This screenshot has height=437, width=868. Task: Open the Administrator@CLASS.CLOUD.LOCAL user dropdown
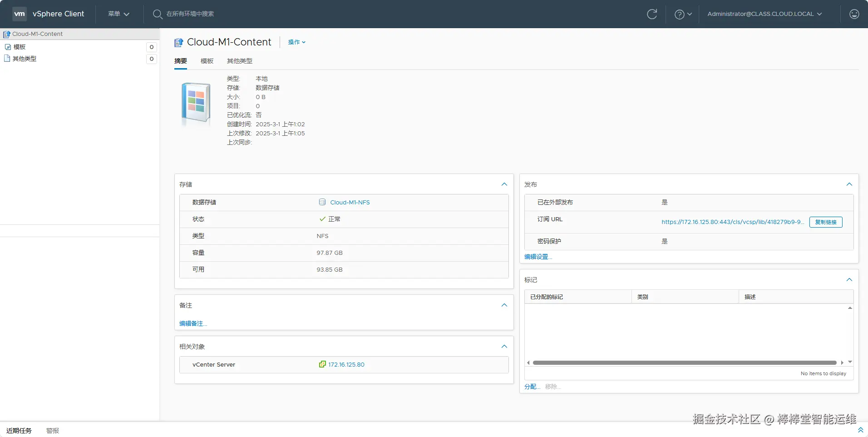pos(764,14)
